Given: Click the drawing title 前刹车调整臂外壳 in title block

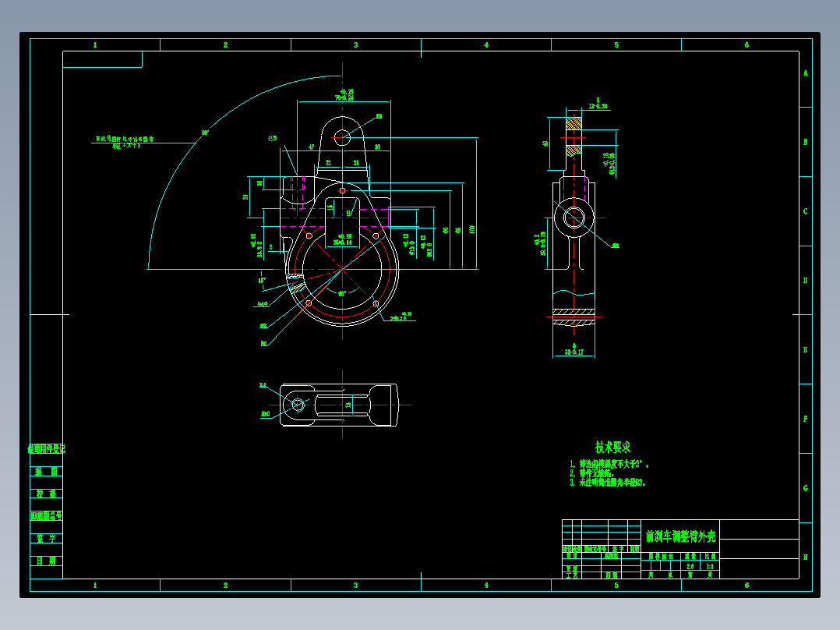Looking at the screenshot, I should click(680, 536).
